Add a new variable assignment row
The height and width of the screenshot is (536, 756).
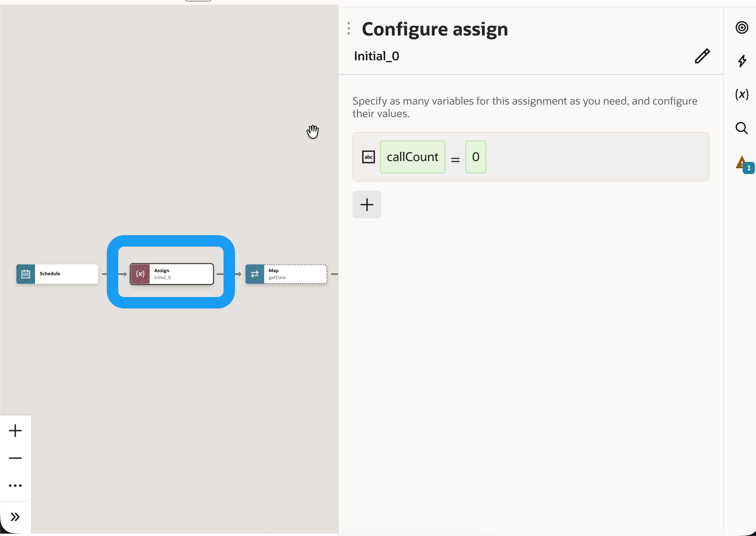[x=367, y=205]
